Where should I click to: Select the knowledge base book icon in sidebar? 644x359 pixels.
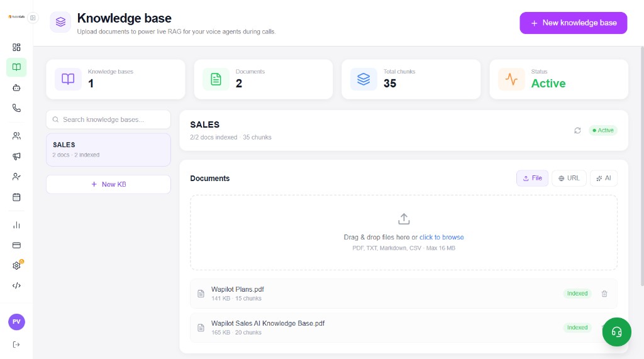(x=16, y=67)
